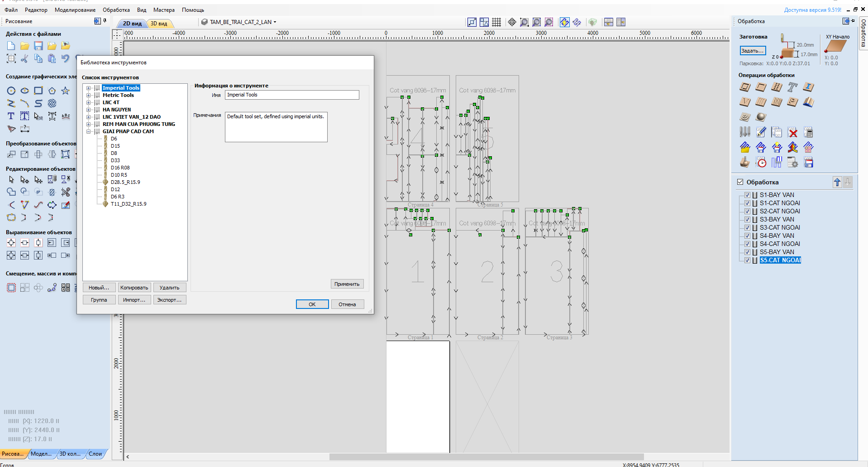The image size is (868, 467).
Task: Uncheck the S1-BAY VAN toolpath checkbox
Action: point(747,195)
